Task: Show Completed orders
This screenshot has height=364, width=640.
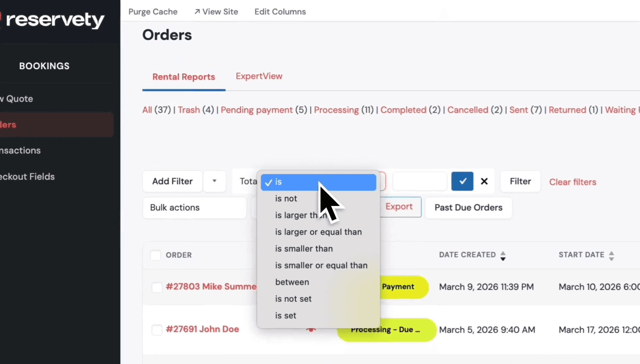Action: [403, 110]
